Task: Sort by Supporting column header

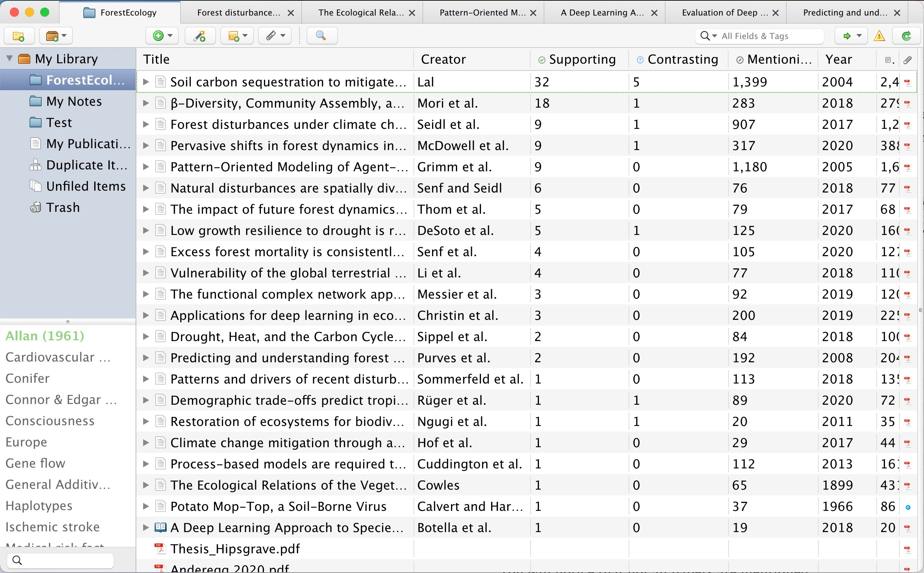Action: pyautogui.click(x=579, y=59)
